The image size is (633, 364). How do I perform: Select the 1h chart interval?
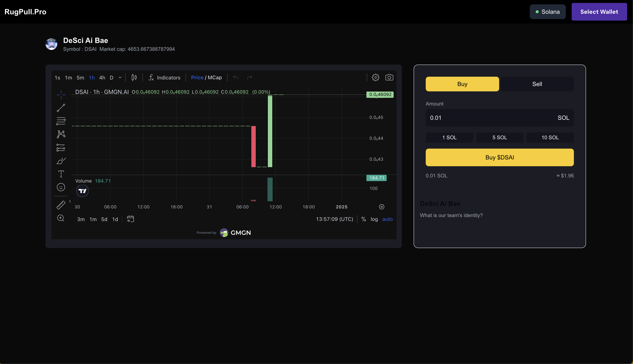coord(92,78)
